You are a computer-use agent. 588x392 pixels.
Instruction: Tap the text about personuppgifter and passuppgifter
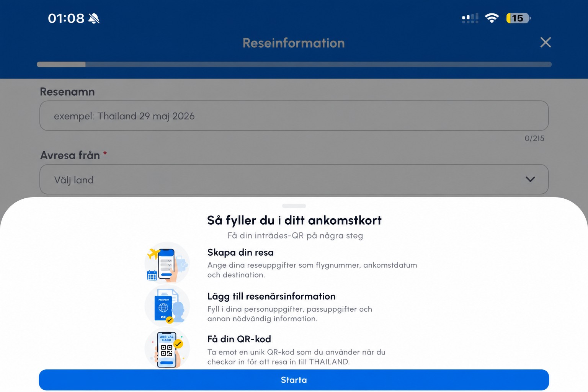[x=289, y=314]
